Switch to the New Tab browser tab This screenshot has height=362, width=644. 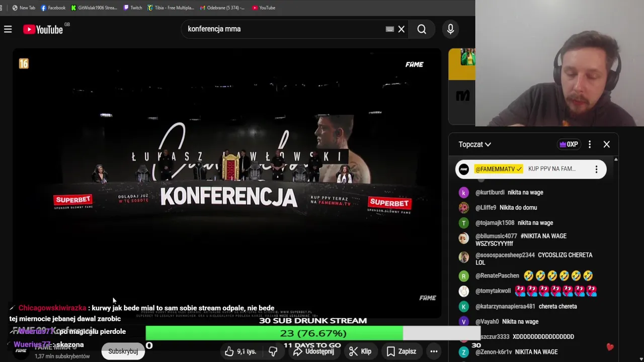pos(24,8)
